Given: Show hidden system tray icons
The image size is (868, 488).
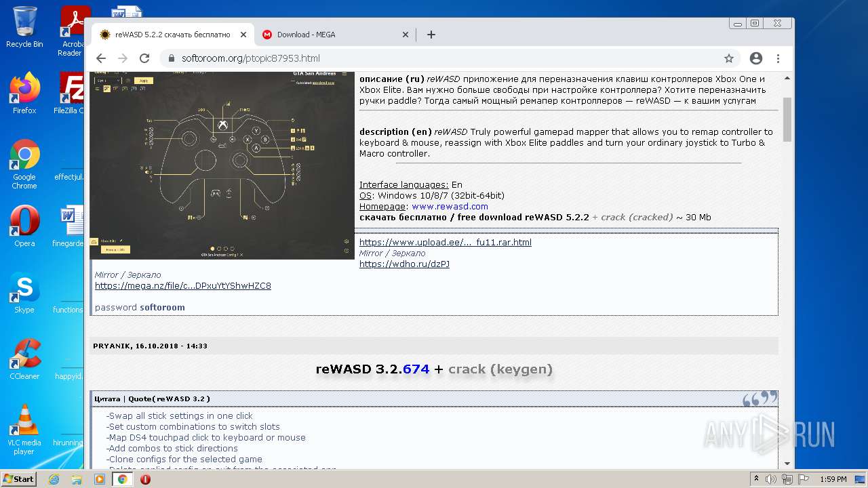Looking at the screenshot, I should 756,479.
